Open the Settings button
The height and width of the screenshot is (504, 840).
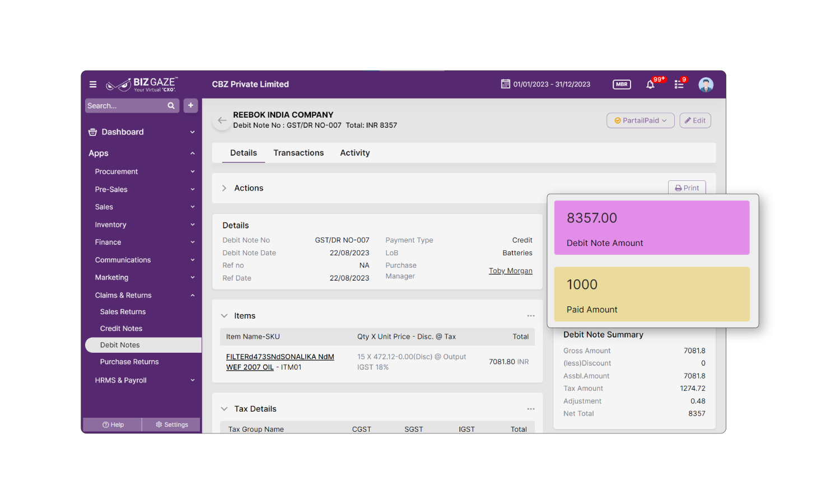coord(171,424)
